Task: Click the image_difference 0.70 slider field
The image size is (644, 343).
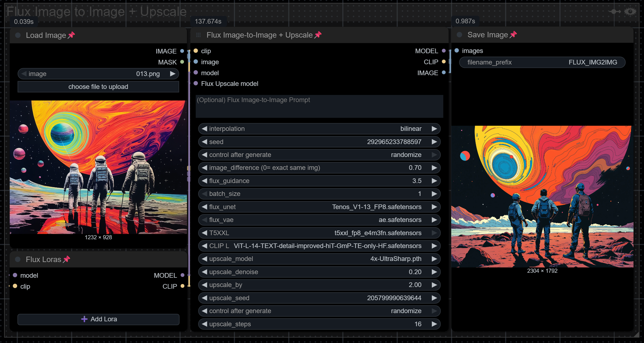Action: [x=319, y=168]
